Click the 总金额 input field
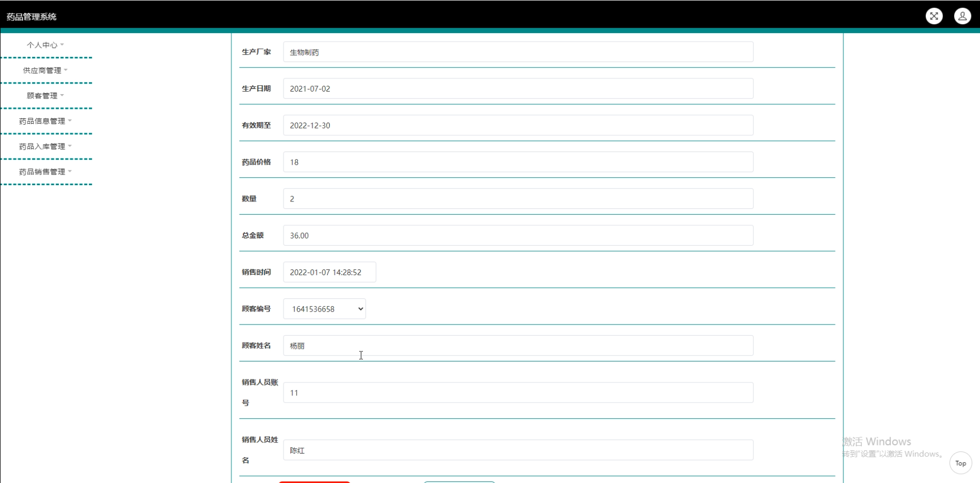Screen dimensions: 980x483 point(518,235)
